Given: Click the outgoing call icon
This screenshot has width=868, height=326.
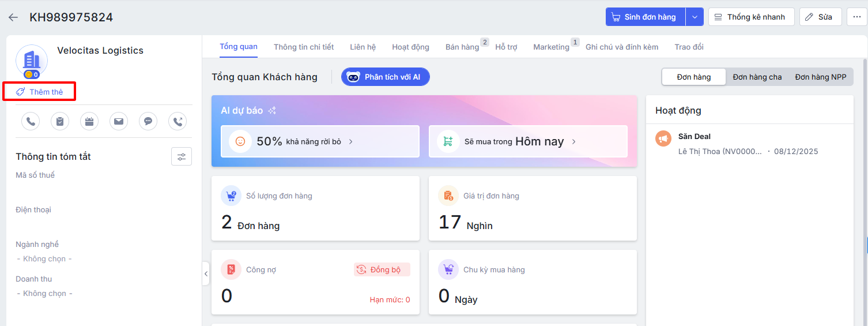Looking at the screenshot, I should click(x=178, y=122).
